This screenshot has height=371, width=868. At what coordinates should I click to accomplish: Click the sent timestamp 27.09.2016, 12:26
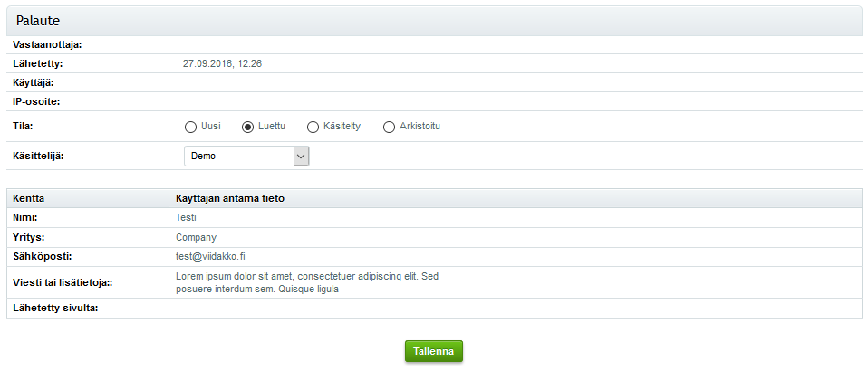(222, 63)
